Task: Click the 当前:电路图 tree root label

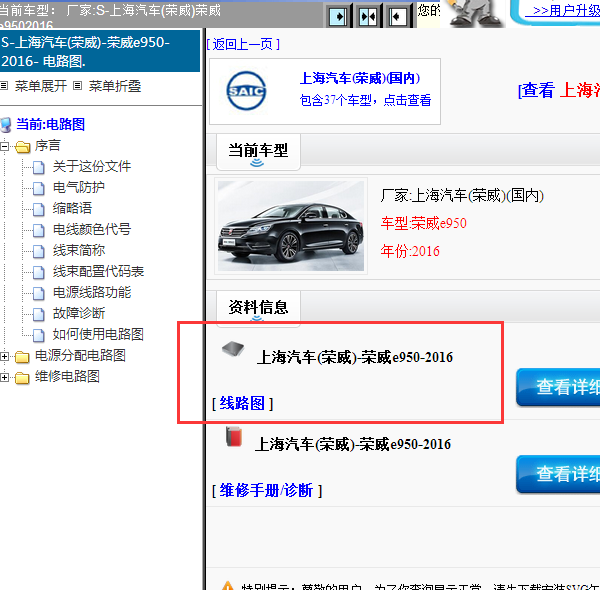Action: (x=51, y=125)
